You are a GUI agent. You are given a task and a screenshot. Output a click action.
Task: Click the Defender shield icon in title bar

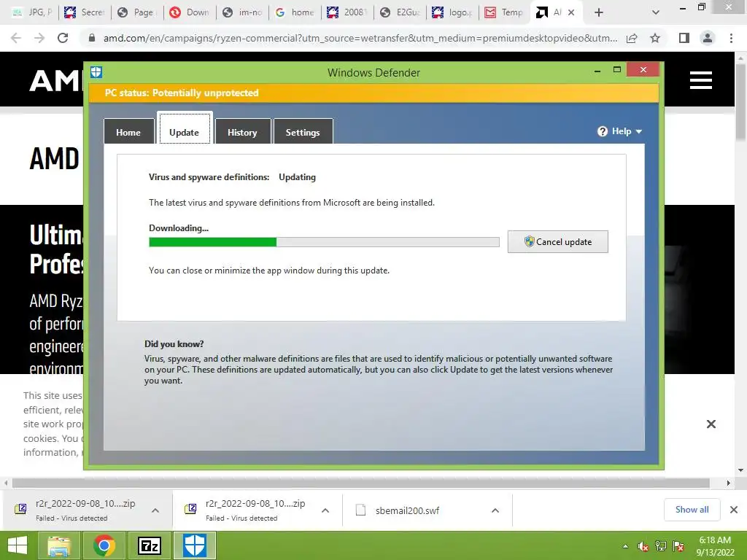click(x=96, y=72)
